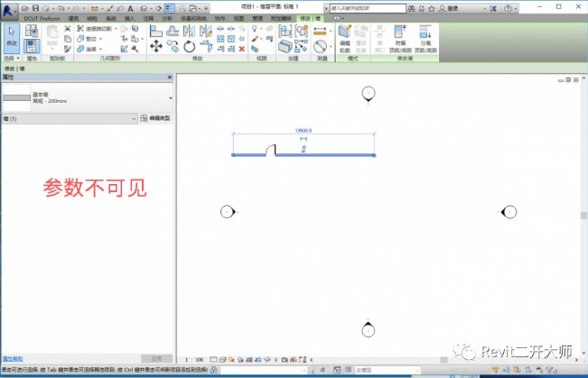
Task: Click the Aligned Dimension measure icon in ribbon
Action: [x=320, y=31]
